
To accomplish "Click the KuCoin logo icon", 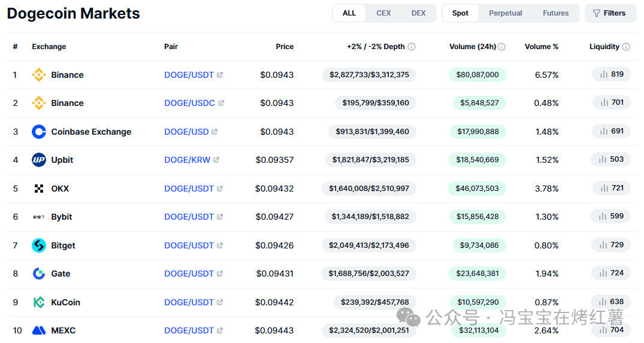I will coord(39,302).
